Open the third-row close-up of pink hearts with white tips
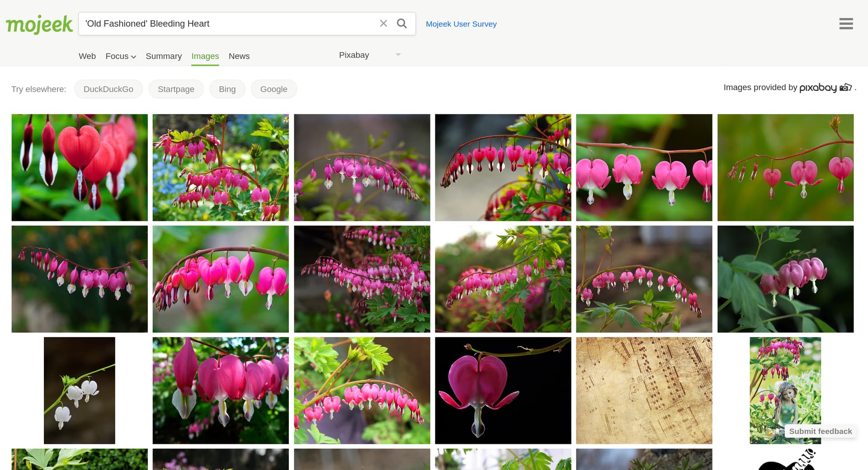868x470 pixels. (221, 390)
